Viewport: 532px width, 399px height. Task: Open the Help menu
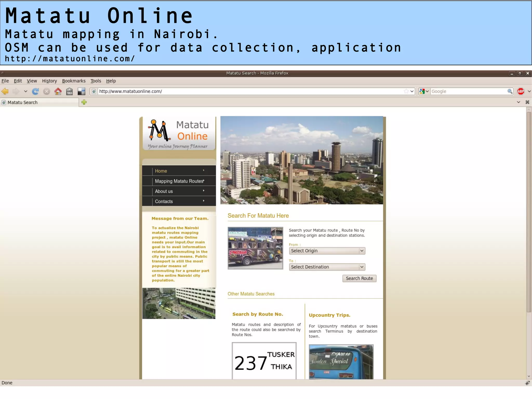pyautogui.click(x=111, y=81)
